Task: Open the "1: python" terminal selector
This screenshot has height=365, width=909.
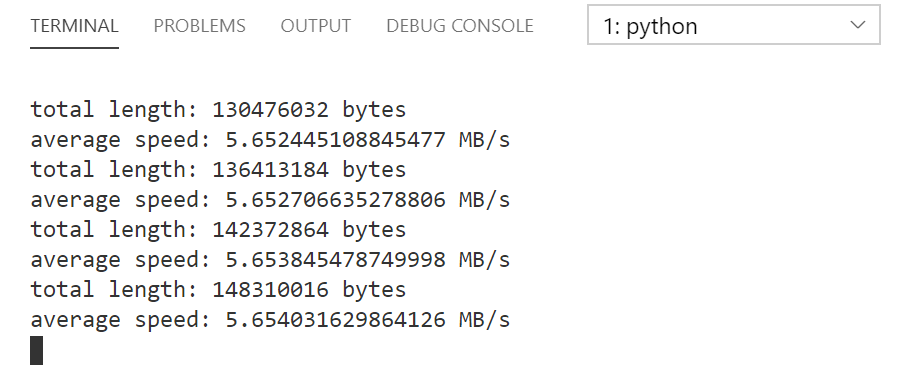Action: pyautogui.click(x=733, y=25)
